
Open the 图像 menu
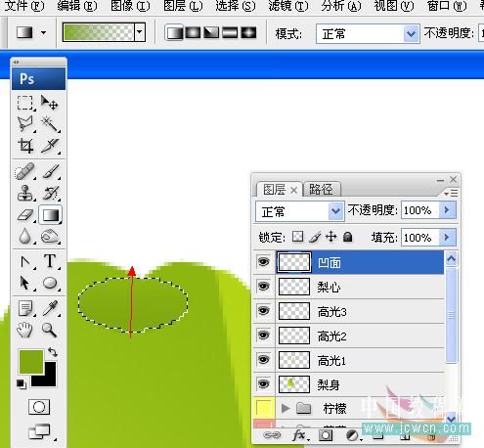[x=130, y=6]
